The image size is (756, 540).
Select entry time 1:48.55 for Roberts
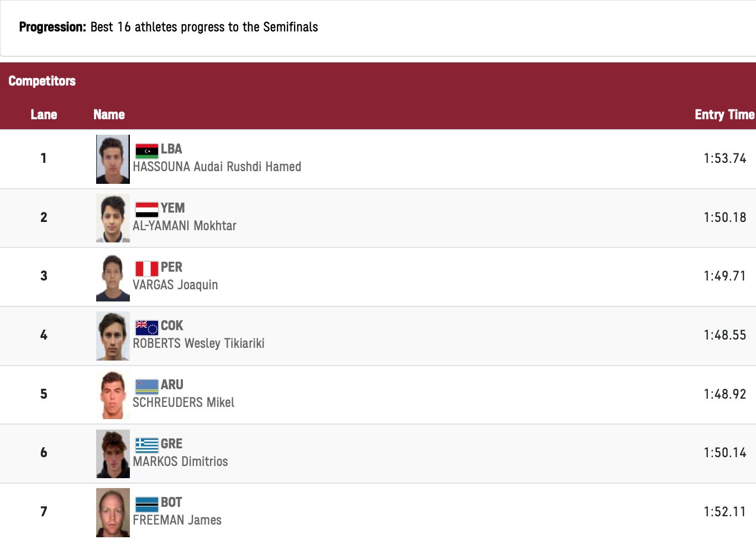click(x=725, y=335)
